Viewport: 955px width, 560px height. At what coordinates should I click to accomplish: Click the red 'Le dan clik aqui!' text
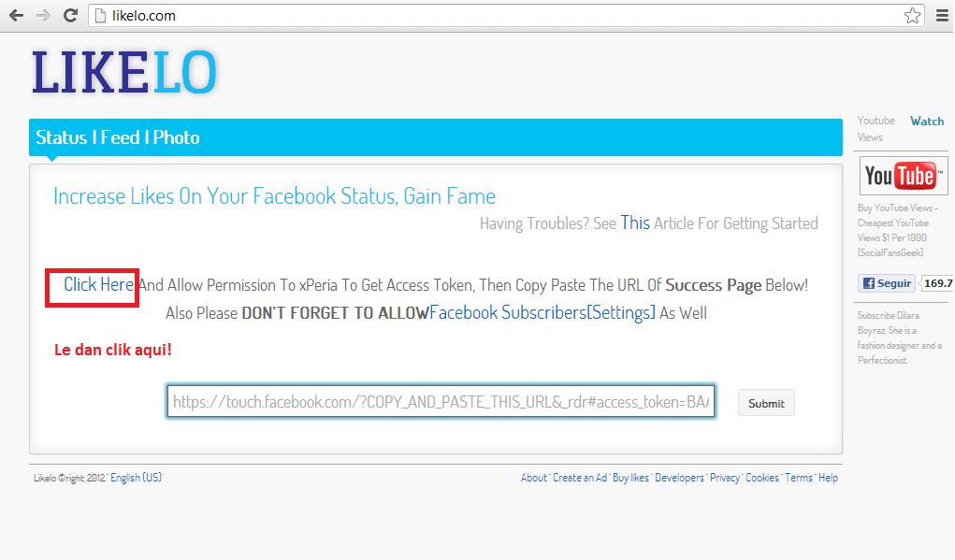click(x=113, y=350)
